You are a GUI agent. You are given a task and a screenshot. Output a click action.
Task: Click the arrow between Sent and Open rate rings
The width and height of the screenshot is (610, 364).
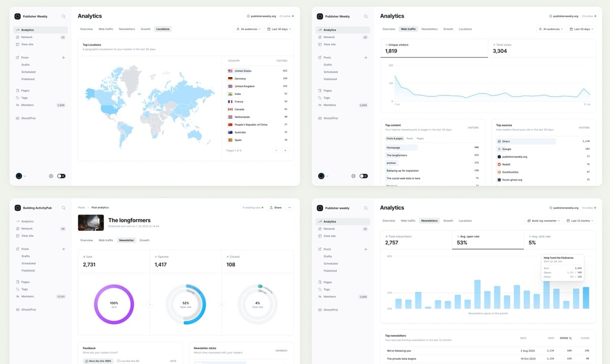(x=149, y=305)
